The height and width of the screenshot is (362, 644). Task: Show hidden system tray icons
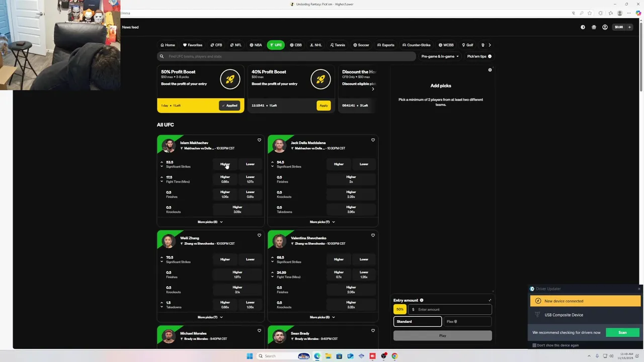point(589,356)
